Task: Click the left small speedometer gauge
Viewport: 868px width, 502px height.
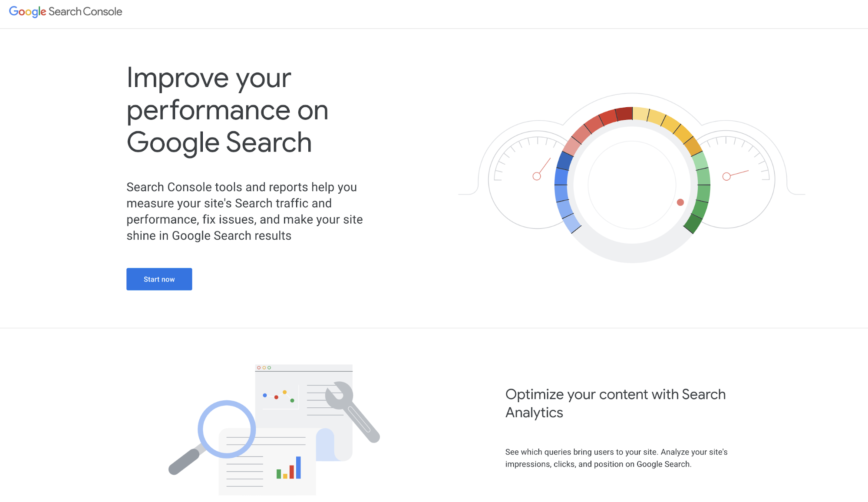Action: (x=528, y=179)
